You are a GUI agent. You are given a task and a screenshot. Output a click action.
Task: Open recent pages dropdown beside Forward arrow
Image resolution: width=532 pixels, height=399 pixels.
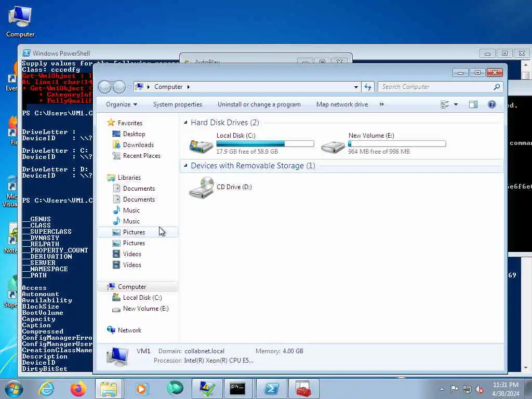129,87
